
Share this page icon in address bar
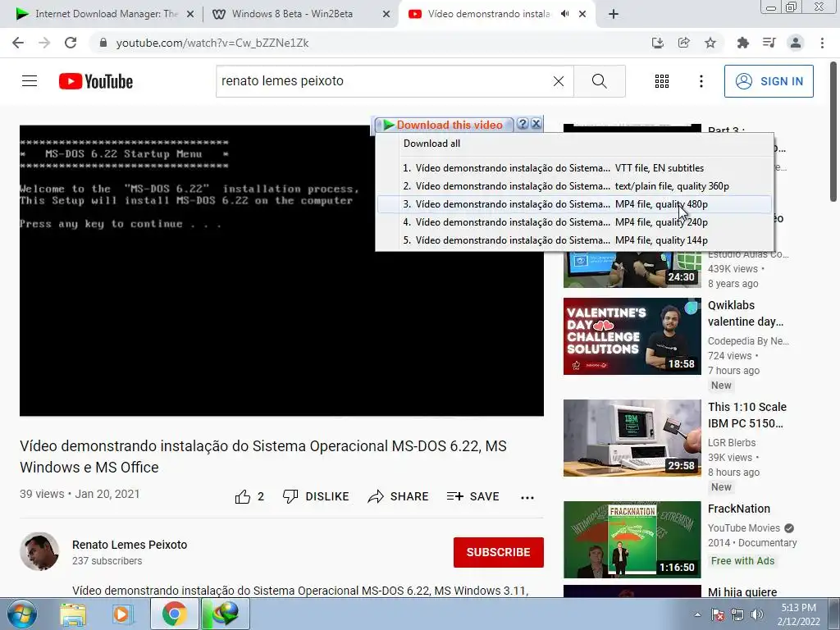(x=683, y=43)
